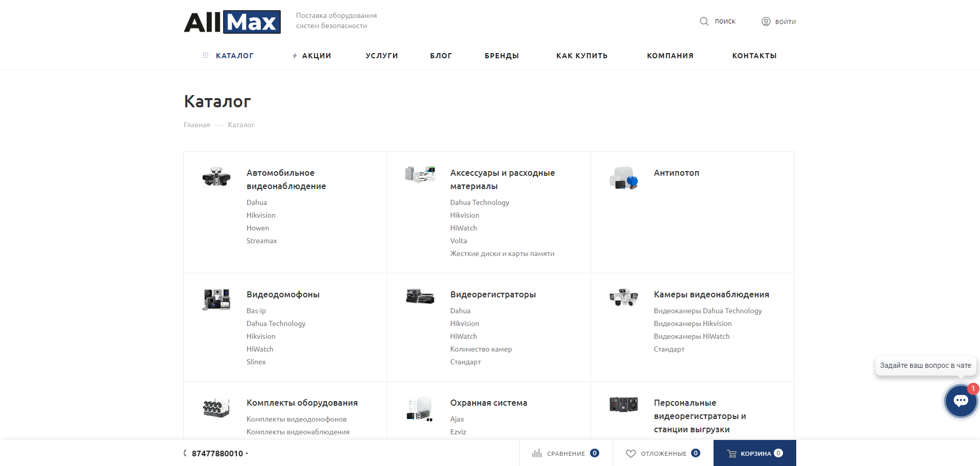Open Персональные видеорегистраторы category image

(x=624, y=404)
